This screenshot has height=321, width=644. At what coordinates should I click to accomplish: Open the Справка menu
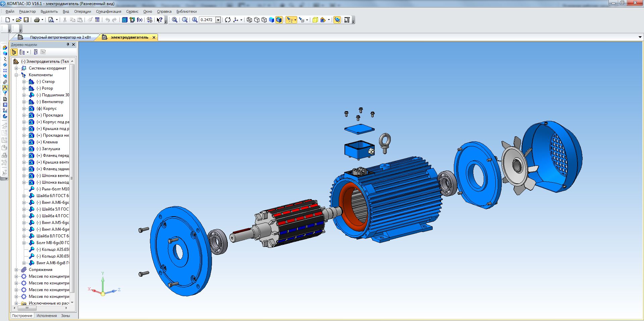point(164,11)
